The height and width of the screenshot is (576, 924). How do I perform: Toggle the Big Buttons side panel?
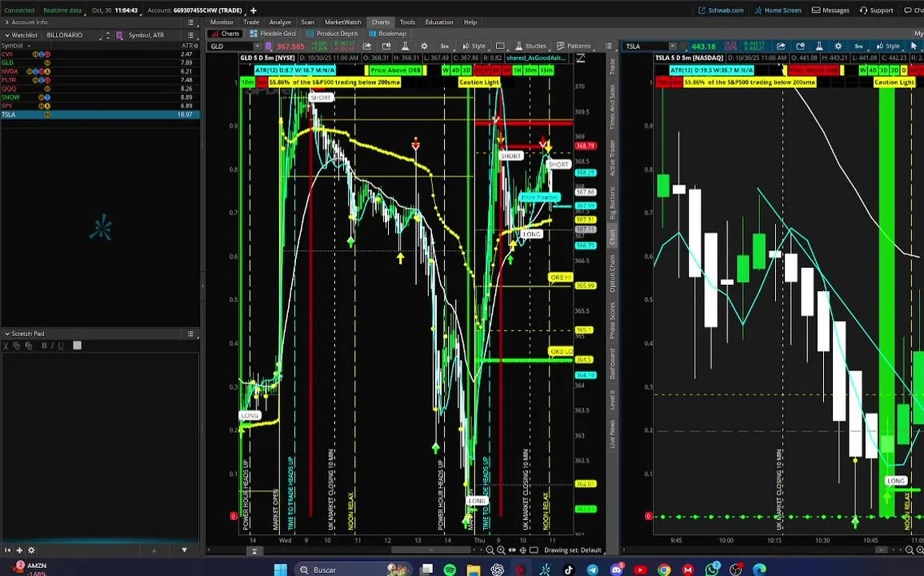tap(612, 203)
